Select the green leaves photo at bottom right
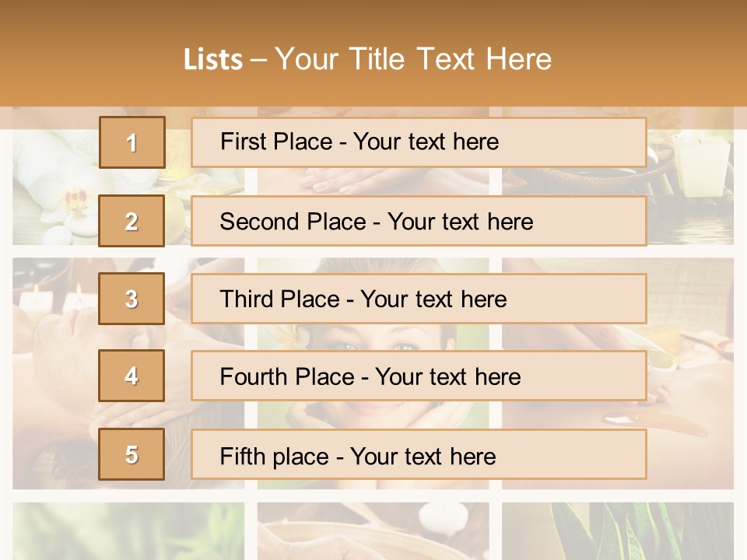 [x=617, y=531]
